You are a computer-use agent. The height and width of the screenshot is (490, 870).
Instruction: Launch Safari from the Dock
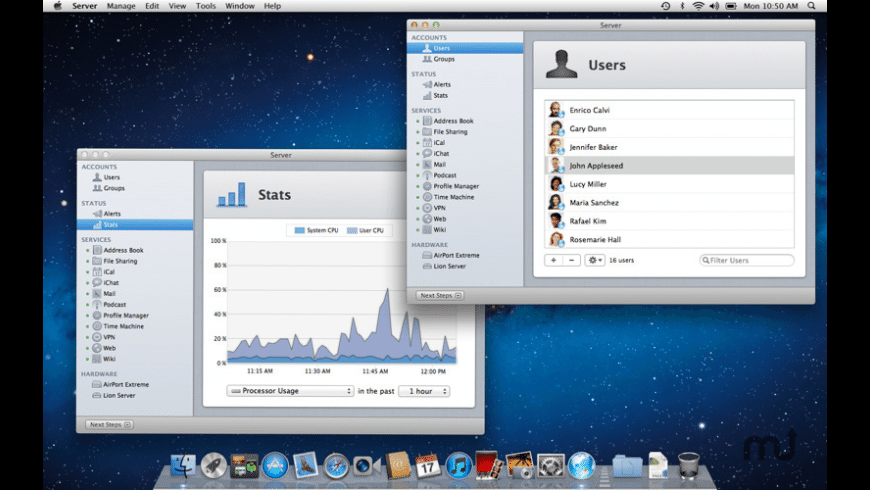[335, 465]
